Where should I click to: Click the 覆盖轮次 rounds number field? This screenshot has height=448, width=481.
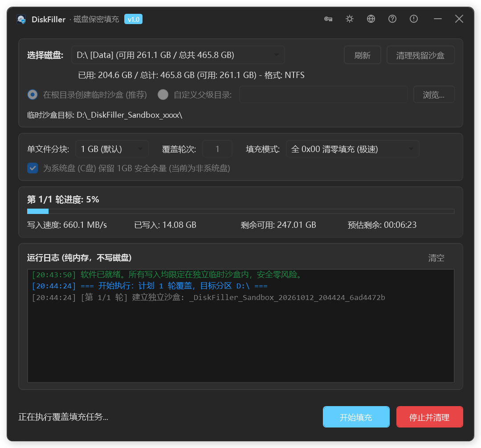[x=217, y=149]
